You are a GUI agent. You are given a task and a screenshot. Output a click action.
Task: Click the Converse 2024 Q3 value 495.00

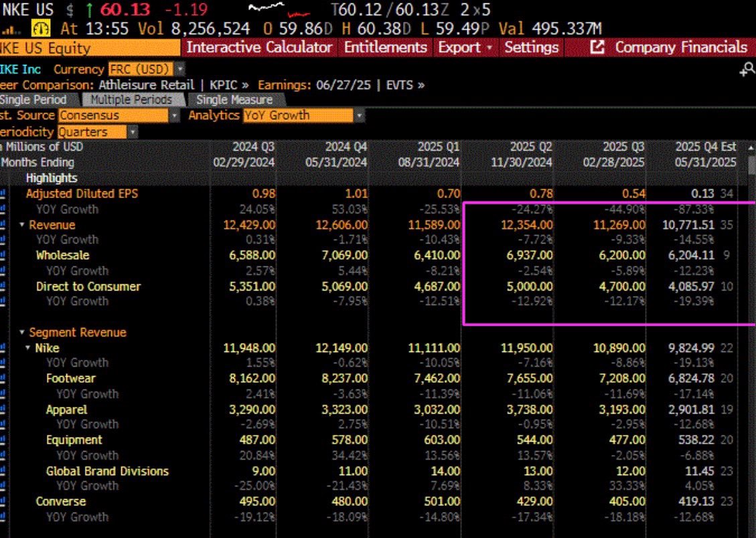(x=257, y=501)
